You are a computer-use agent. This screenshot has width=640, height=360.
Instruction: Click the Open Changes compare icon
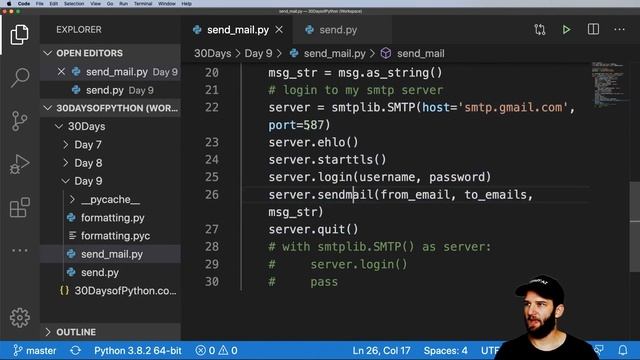click(x=540, y=29)
